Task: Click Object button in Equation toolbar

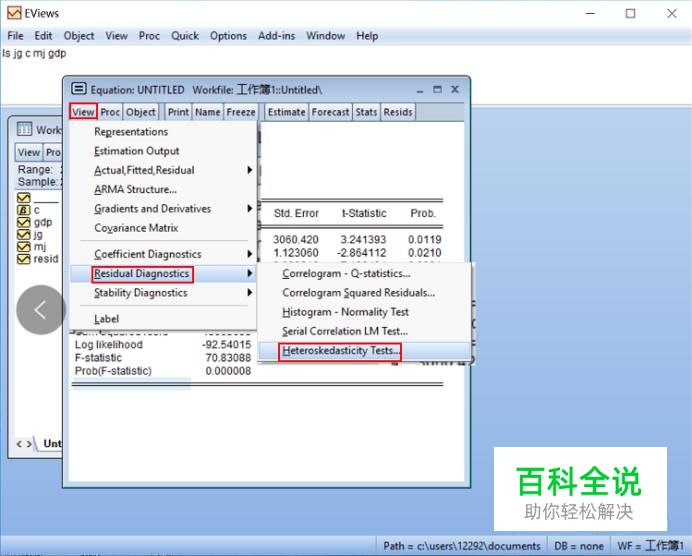Action: pos(141,112)
